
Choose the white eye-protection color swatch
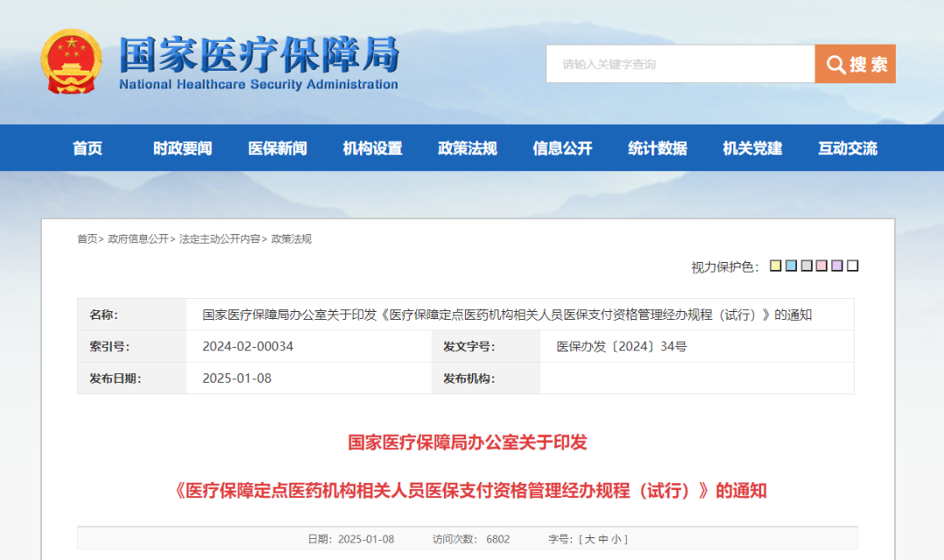click(x=852, y=266)
